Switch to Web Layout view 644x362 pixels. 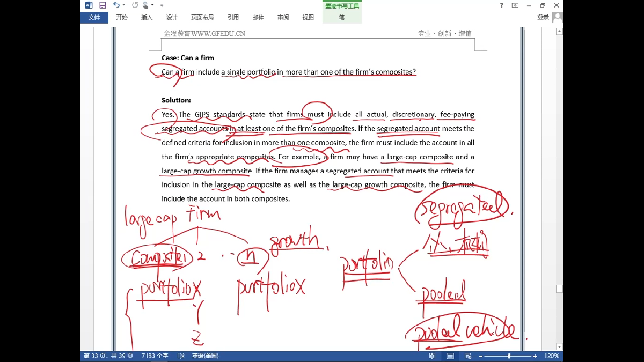coord(467,356)
